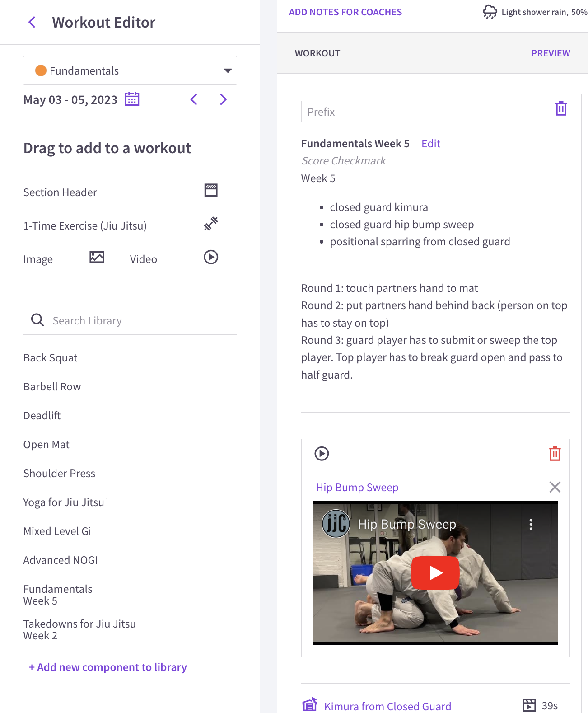588x713 pixels.
Task: Click Edit next to Fundamentals Week 5
Action: pos(430,144)
